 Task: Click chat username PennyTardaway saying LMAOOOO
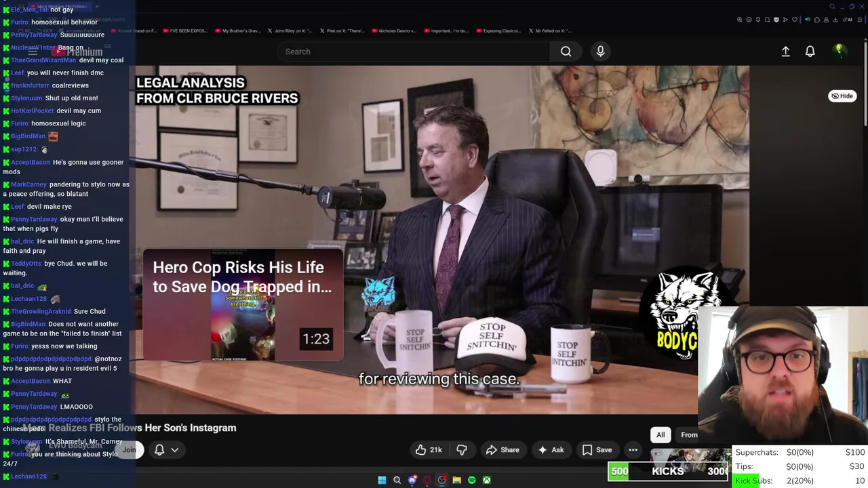34,407
